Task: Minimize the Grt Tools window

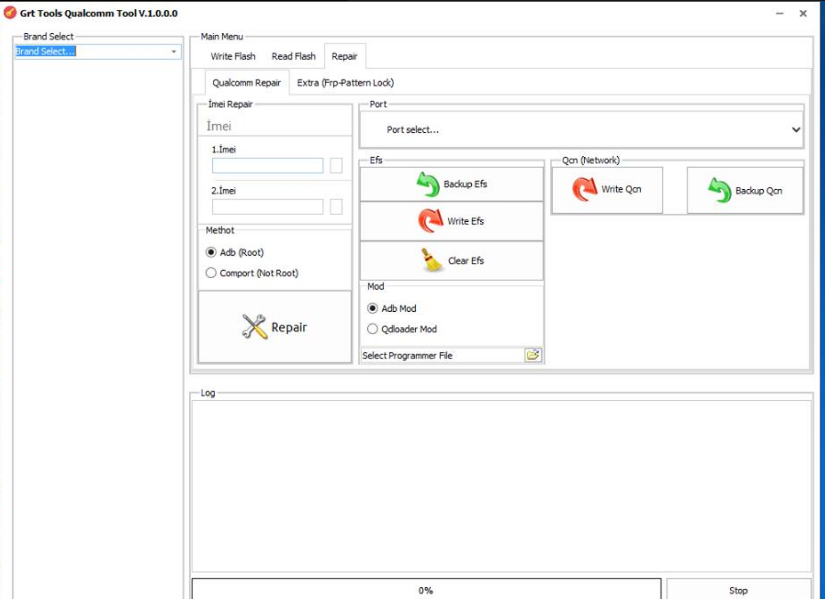Action: [x=780, y=13]
